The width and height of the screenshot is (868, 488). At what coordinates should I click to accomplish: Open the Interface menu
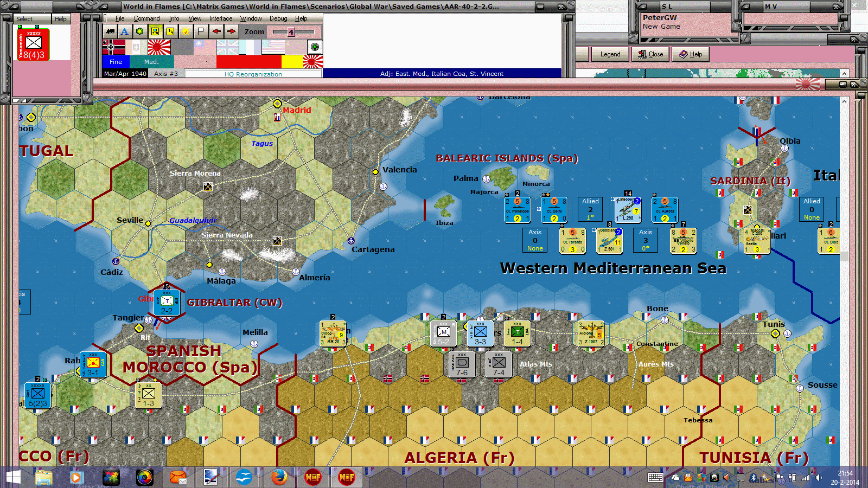(x=221, y=18)
